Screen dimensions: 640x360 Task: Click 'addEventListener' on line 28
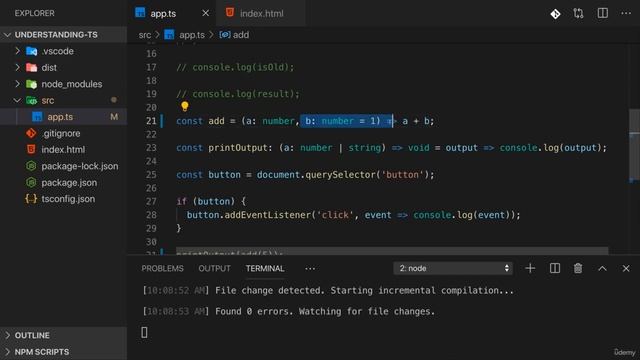pos(267,215)
